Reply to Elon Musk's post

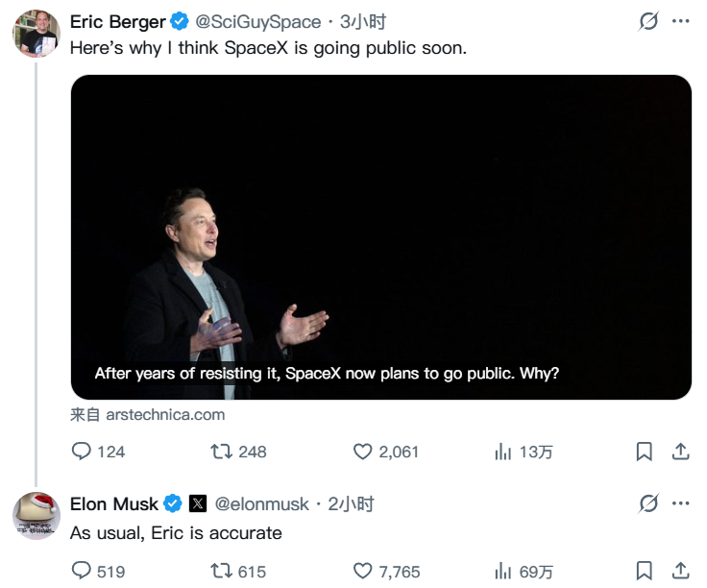(83, 571)
